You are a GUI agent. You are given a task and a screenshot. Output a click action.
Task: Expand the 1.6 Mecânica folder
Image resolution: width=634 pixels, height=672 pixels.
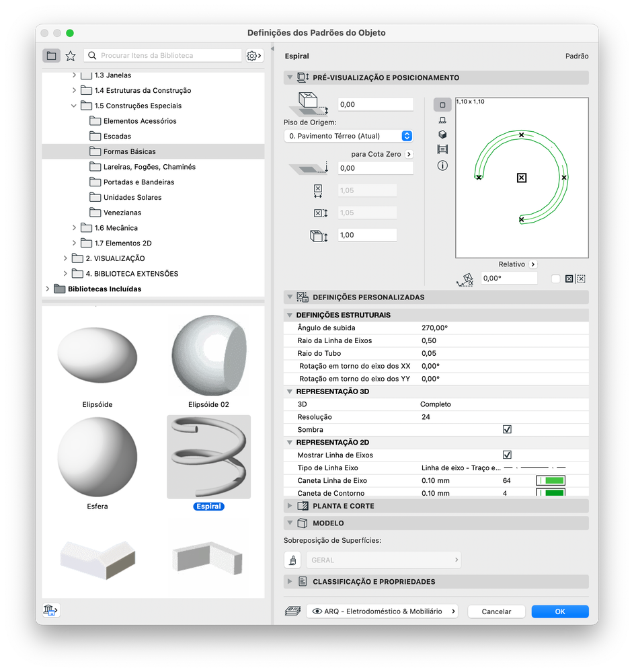click(x=74, y=228)
